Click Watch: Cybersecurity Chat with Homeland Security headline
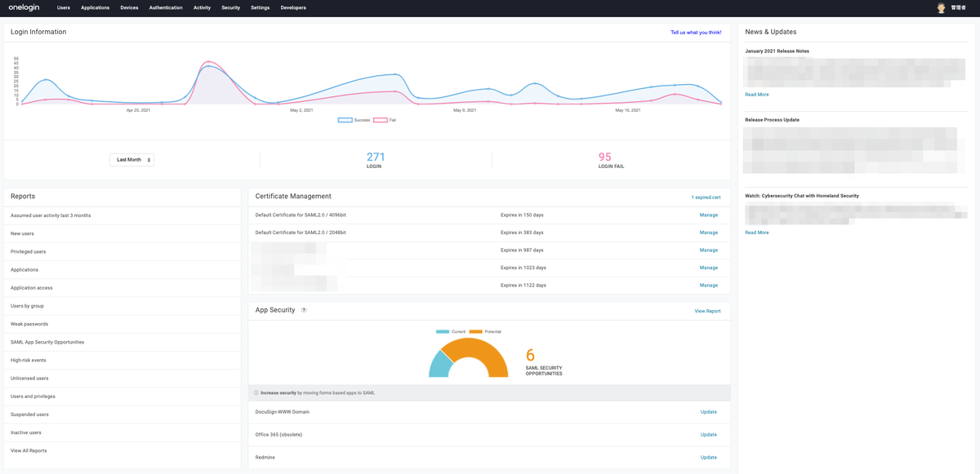Image resolution: width=980 pixels, height=474 pixels. (802, 196)
